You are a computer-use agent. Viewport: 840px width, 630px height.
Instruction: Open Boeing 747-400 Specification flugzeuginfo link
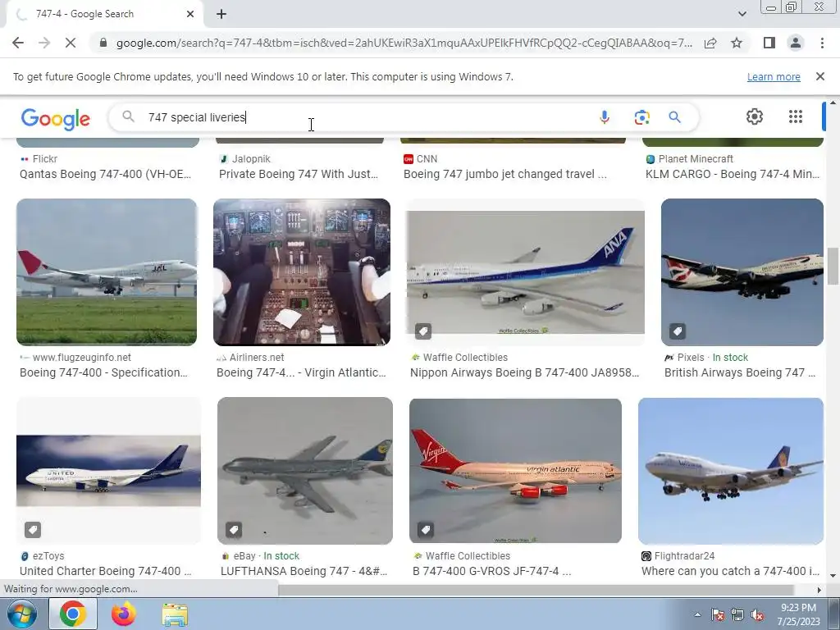[x=103, y=373]
